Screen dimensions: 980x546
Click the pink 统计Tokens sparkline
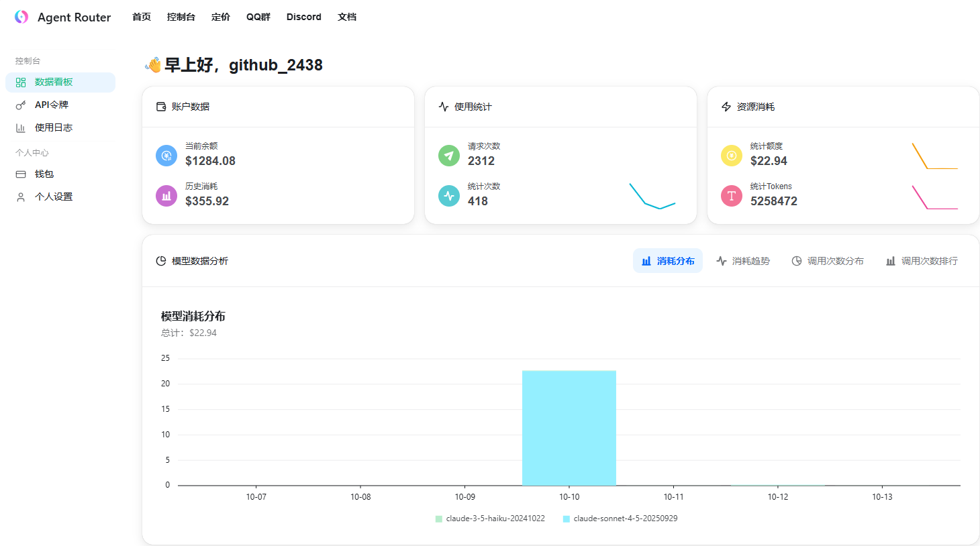tap(935, 197)
